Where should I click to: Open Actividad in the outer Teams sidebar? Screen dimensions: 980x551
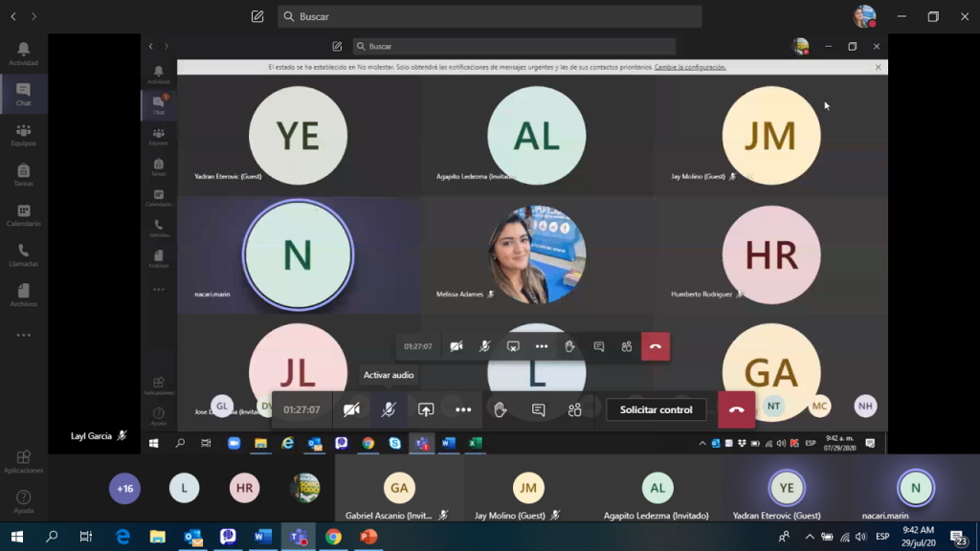point(24,54)
